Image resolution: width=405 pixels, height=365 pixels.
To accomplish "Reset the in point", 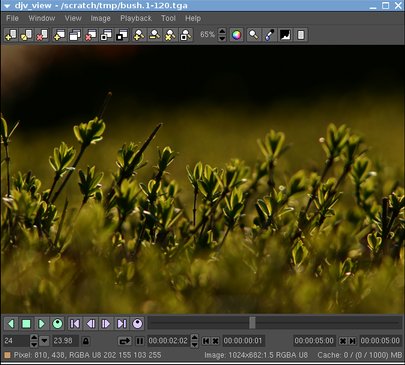I will pos(216,341).
